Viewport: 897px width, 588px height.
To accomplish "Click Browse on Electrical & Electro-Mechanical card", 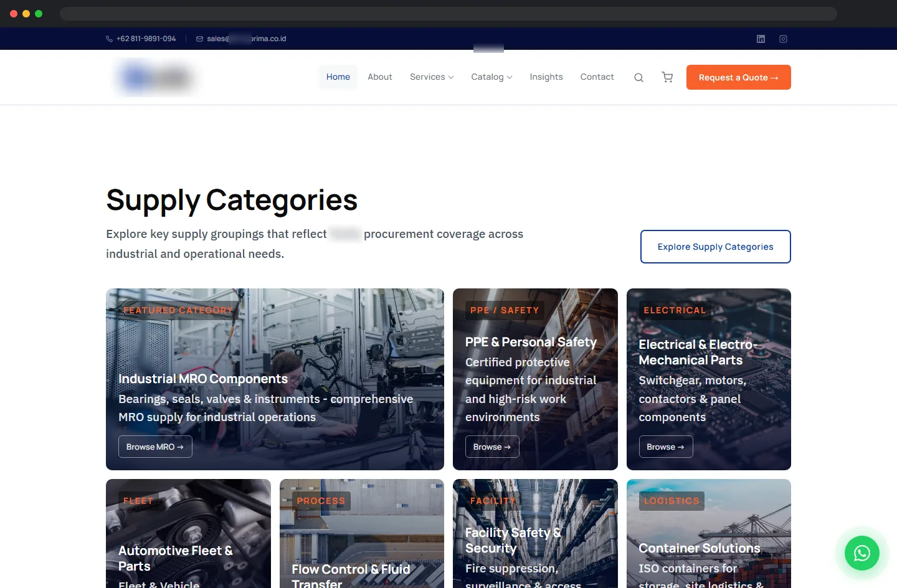I will click(666, 447).
